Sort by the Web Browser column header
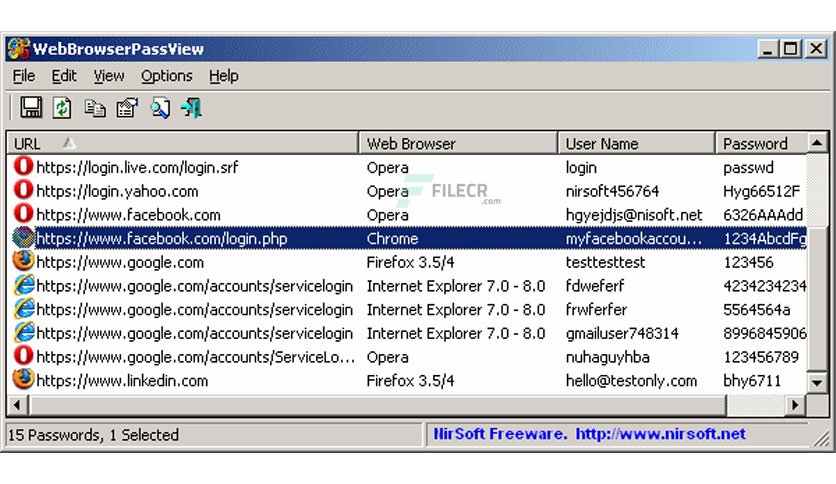This screenshot has width=836, height=484. click(x=457, y=143)
